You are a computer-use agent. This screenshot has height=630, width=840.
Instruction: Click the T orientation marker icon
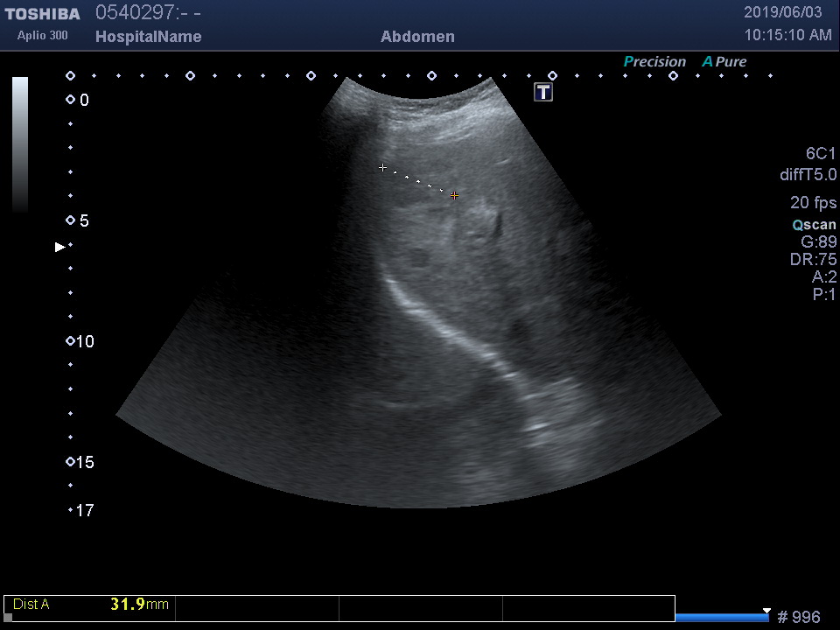click(543, 92)
